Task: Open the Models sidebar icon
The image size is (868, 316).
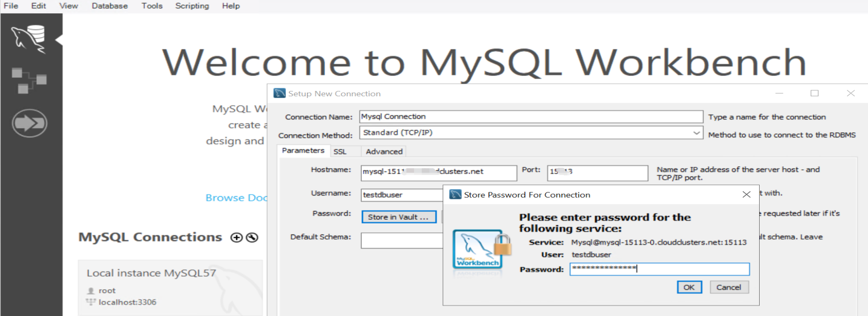Action: point(29,80)
